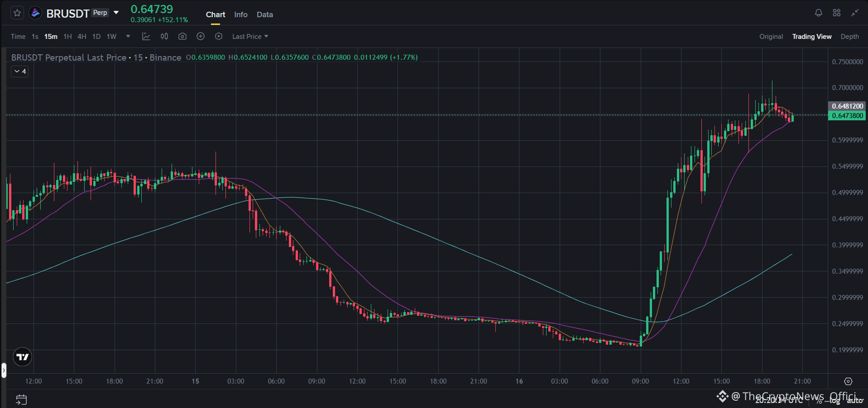The width and height of the screenshot is (868, 408).
Task: Take a chart snapshot with camera icon
Action: [182, 36]
